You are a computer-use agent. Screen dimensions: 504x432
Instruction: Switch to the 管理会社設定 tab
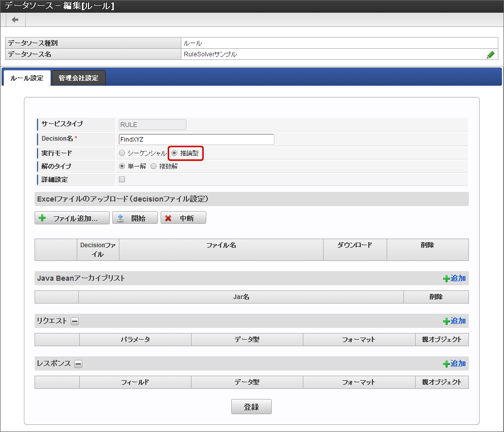click(78, 78)
